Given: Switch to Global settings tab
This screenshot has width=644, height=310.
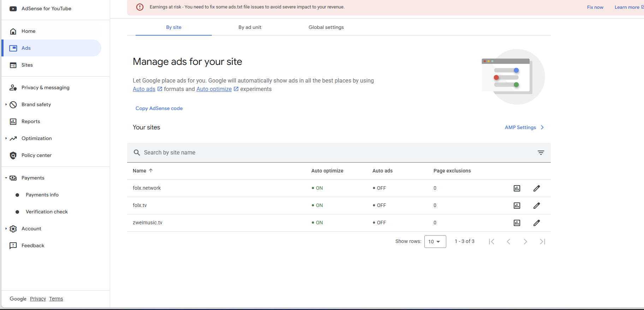Looking at the screenshot, I should point(326,28).
